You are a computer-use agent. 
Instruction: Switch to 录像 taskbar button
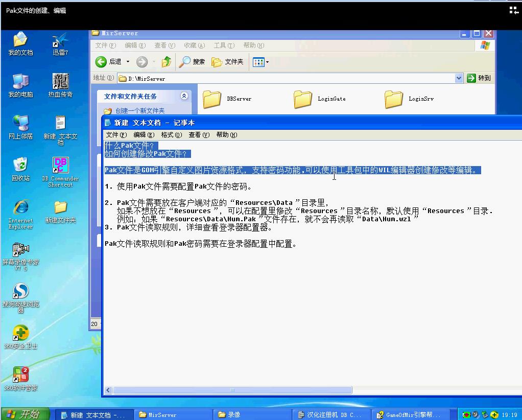(252, 415)
